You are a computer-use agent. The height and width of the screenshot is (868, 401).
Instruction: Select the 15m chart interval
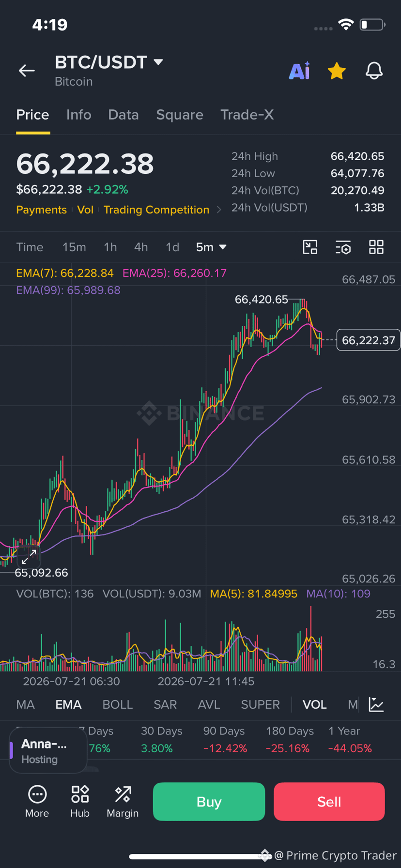tap(74, 247)
